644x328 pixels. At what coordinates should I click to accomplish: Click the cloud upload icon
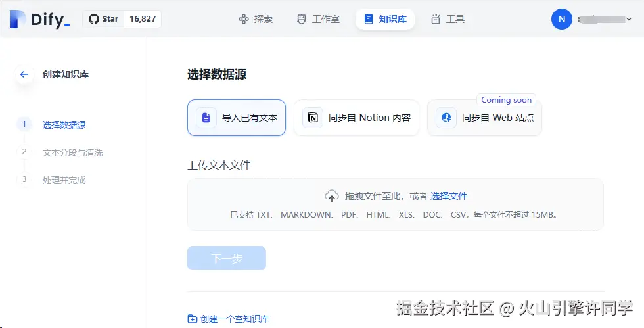coord(331,196)
